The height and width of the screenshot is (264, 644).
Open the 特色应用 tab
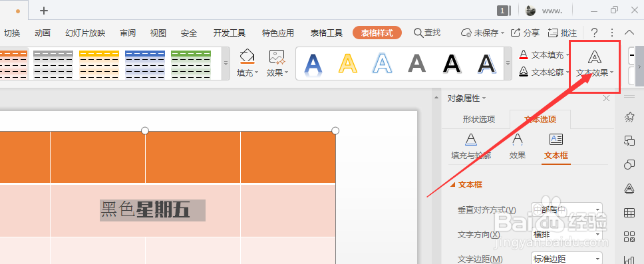(x=278, y=33)
